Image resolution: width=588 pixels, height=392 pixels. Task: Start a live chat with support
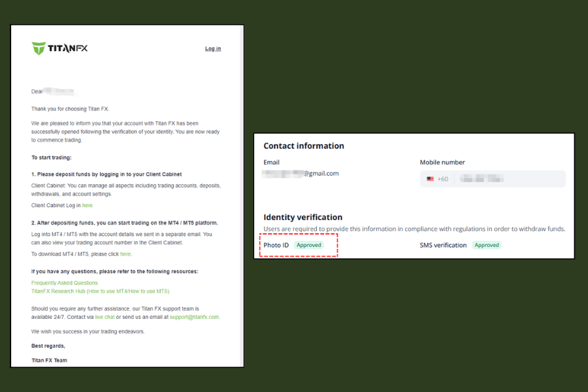tap(105, 317)
